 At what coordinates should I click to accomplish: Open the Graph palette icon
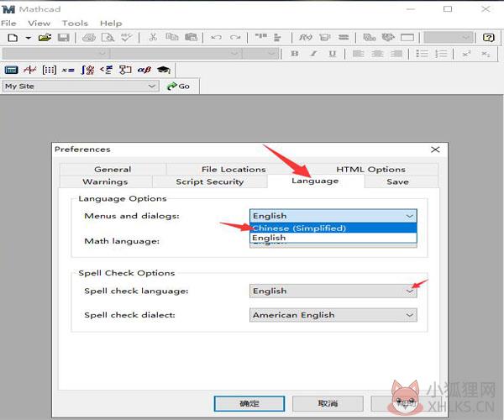pos(30,70)
